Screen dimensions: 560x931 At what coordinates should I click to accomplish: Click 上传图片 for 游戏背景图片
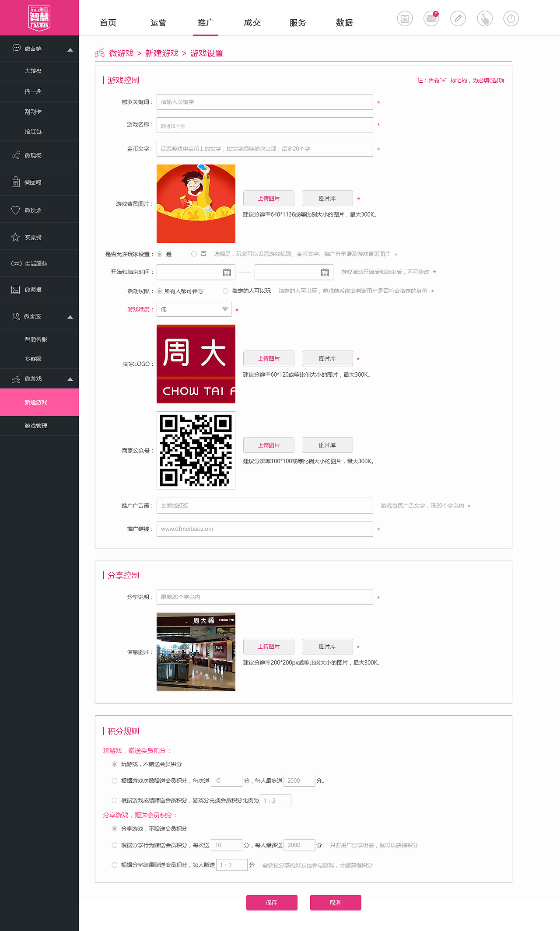[269, 198]
